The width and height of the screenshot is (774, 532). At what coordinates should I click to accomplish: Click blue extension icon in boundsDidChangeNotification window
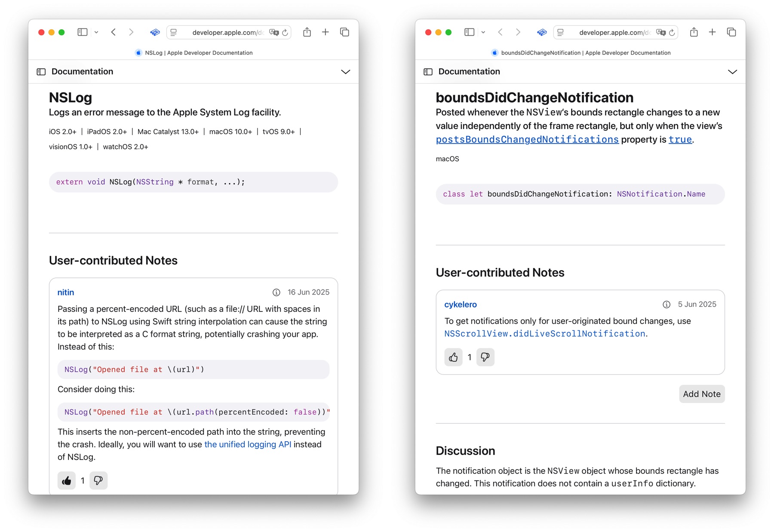[542, 32]
